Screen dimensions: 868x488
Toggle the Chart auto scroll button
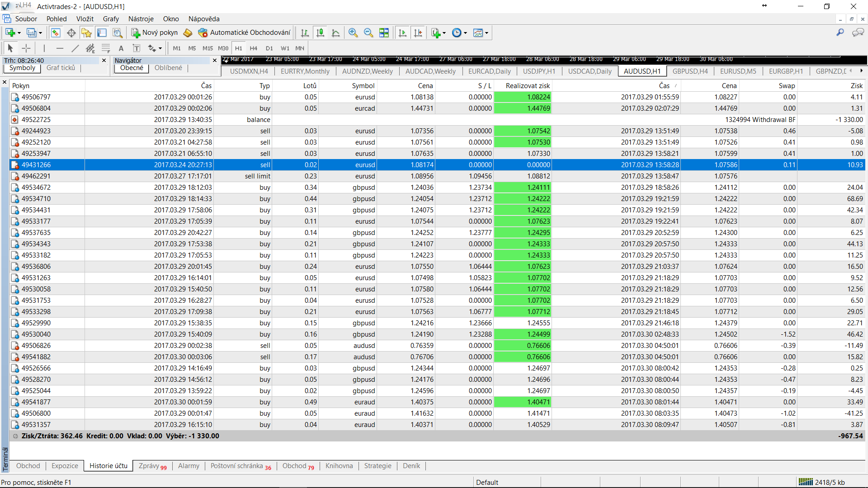click(x=402, y=33)
